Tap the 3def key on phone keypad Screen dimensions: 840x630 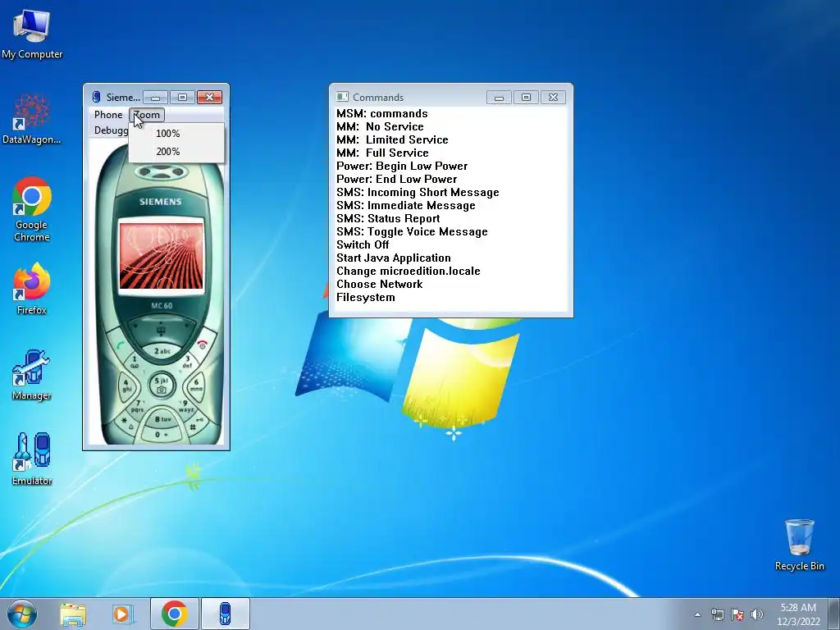click(187, 363)
